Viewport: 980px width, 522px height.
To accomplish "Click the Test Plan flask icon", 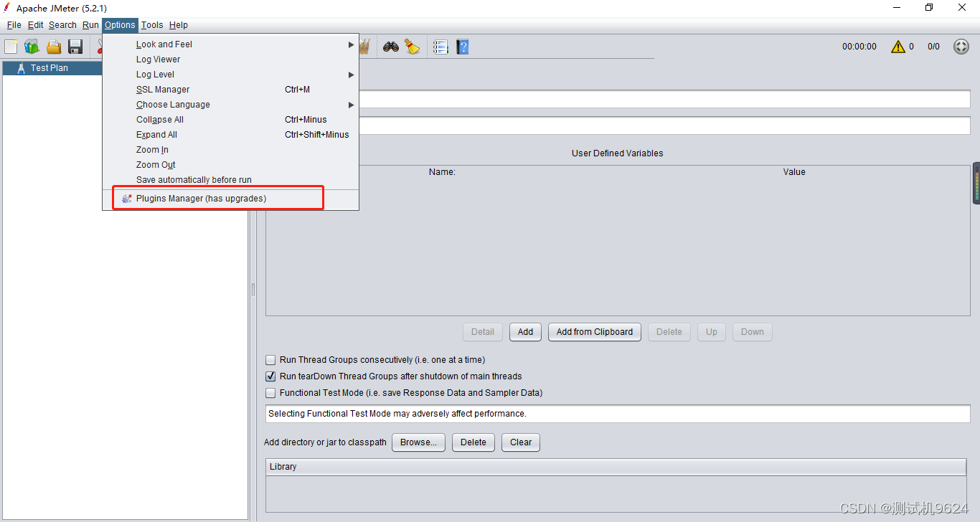I will 21,68.
